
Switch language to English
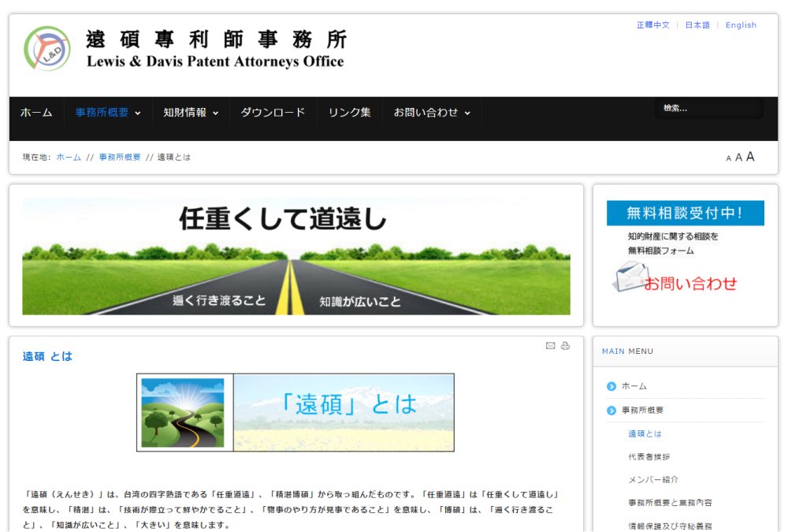tap(741, 25)
